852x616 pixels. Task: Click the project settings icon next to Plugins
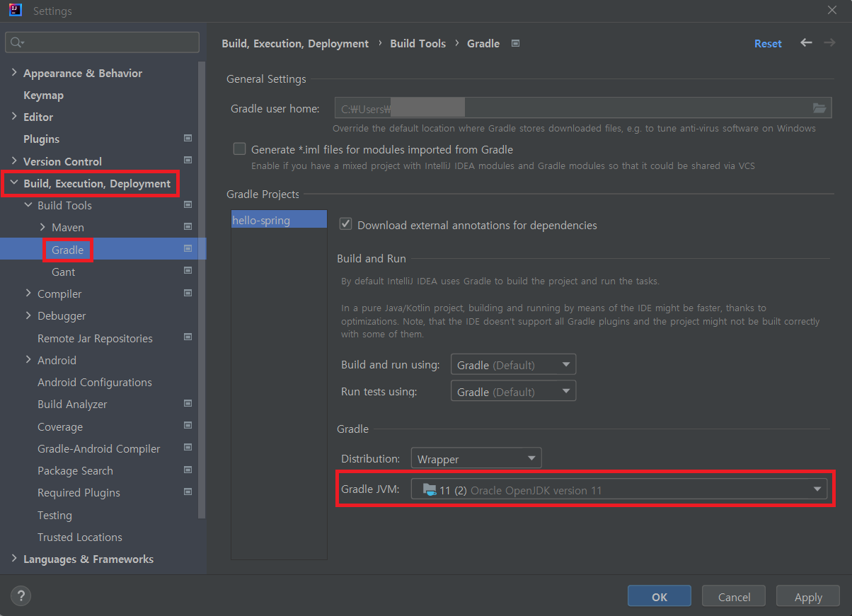(188, 139)
